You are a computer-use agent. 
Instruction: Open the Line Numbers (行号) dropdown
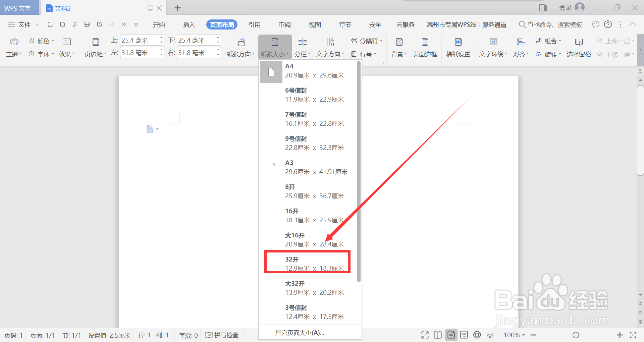[364, 54]
